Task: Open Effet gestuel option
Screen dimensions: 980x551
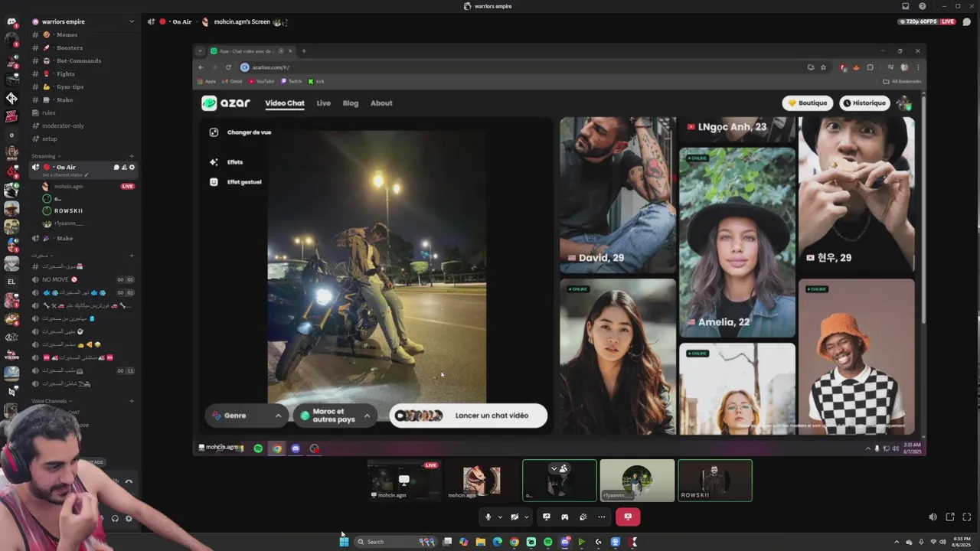Action: tap(236, 182)
